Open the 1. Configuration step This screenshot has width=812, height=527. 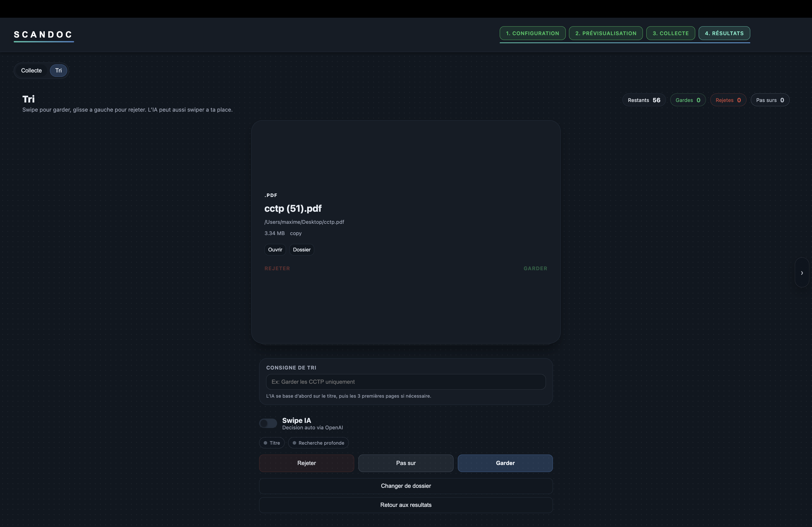[x=532, y=33]
